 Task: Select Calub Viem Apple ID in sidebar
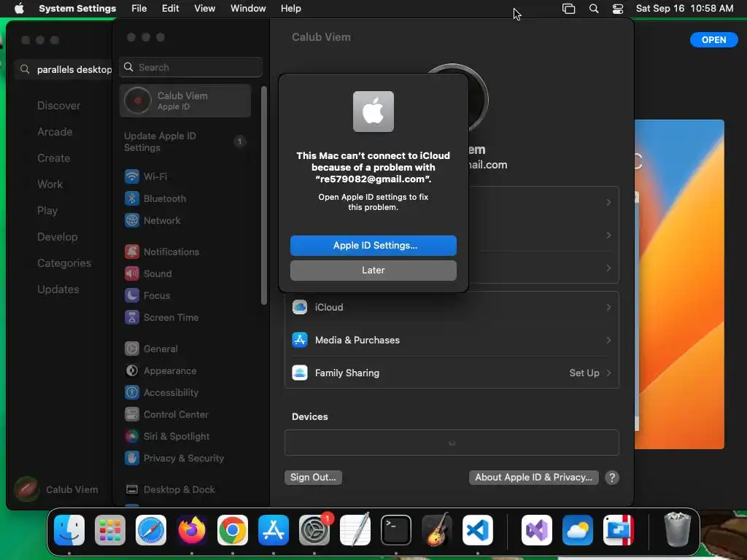[185, 101]
